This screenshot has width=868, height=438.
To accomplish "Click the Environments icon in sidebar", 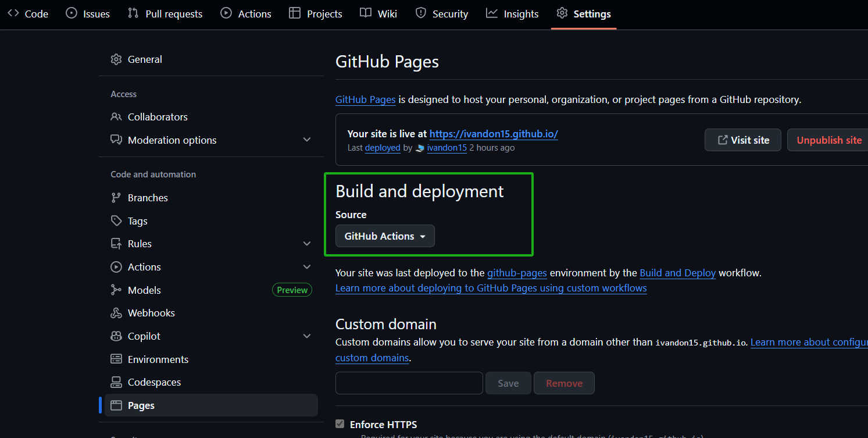I will tap(116, 359).
